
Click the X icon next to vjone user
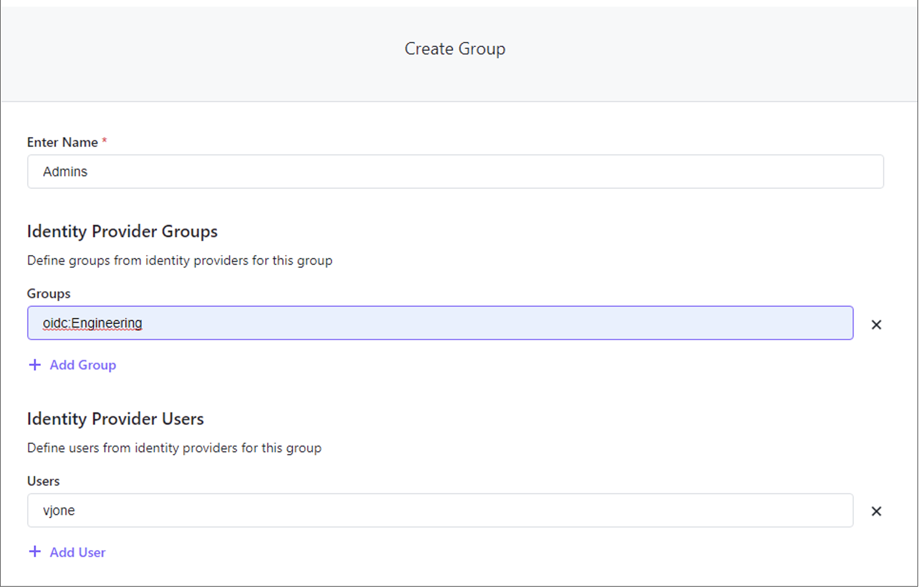[876, 510]
